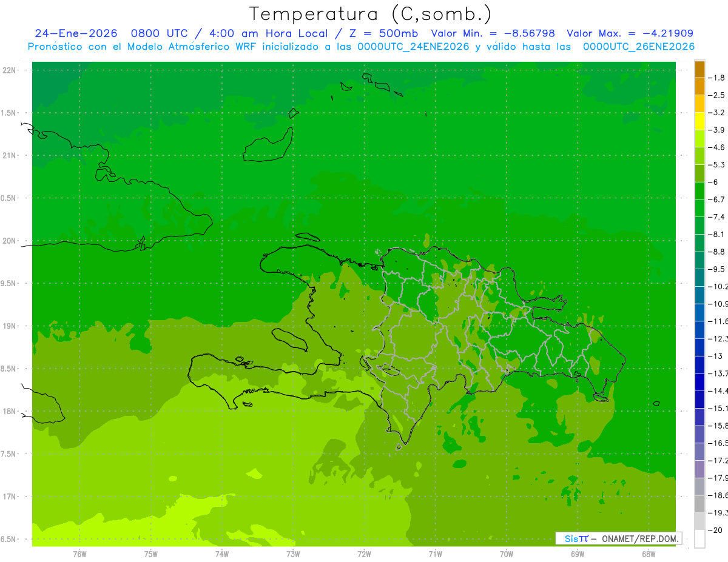Viewport: 728px width, 562px height.
Task: Select the 'Z = 500mb' level text
Action: click(382, 33)
